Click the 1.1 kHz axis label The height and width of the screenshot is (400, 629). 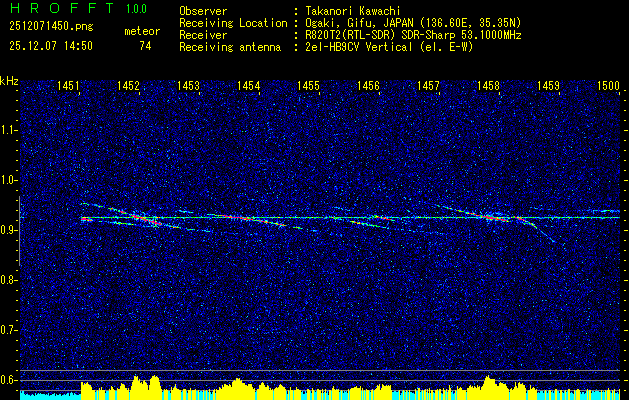[9, 130]
